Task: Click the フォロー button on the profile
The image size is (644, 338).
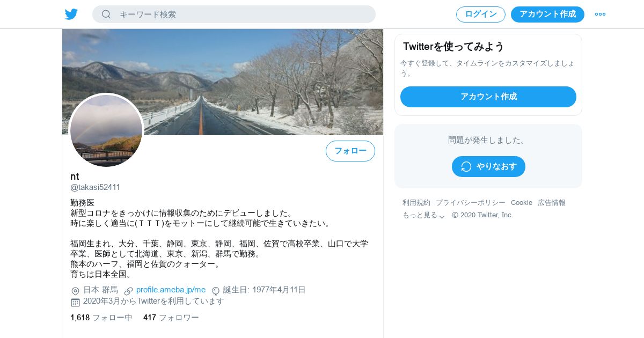Action: [350, 151]
